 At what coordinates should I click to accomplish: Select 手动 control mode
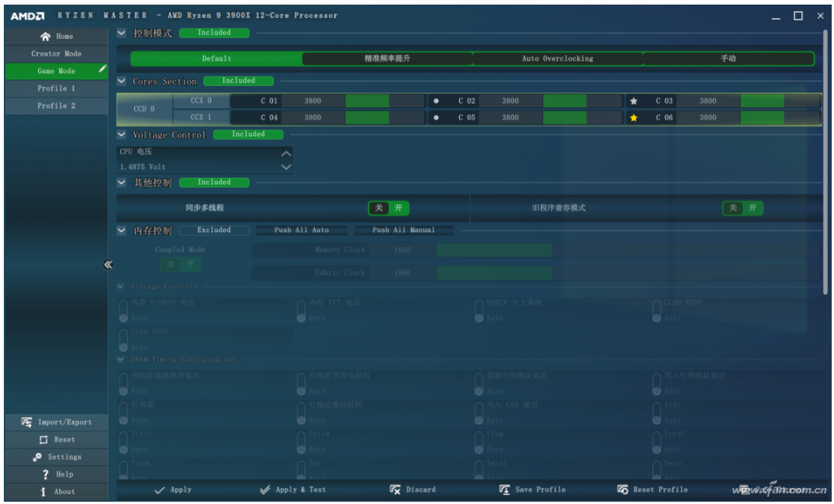pyautogui.click(x=728, y=58)
